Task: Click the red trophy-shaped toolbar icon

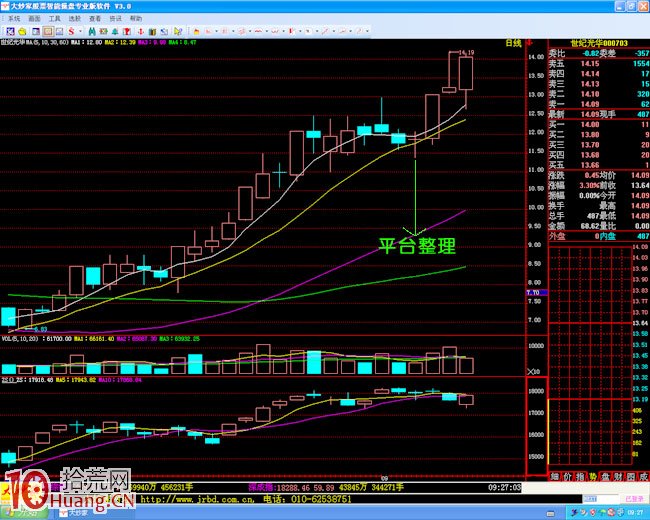Action: [x=126, y=31]
